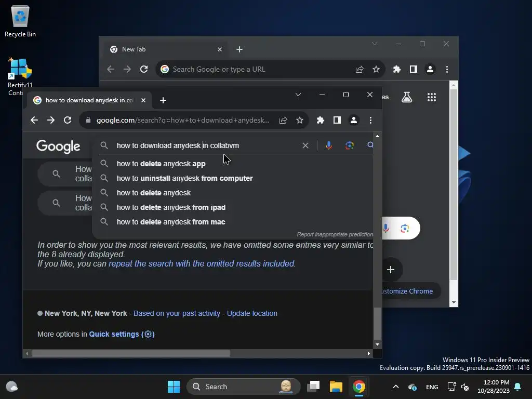The image size is (532, 399).
Task: Show hidden system tray icons
Action: coord(395,387)
